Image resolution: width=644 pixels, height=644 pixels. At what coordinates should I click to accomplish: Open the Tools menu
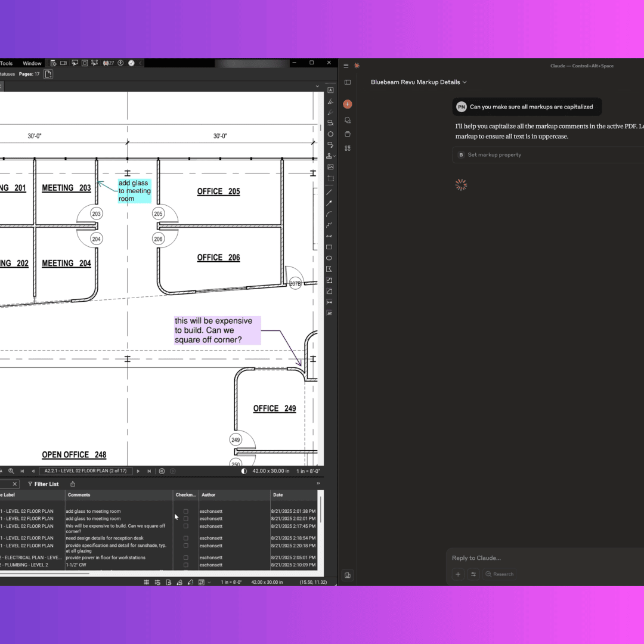point(7,63)
